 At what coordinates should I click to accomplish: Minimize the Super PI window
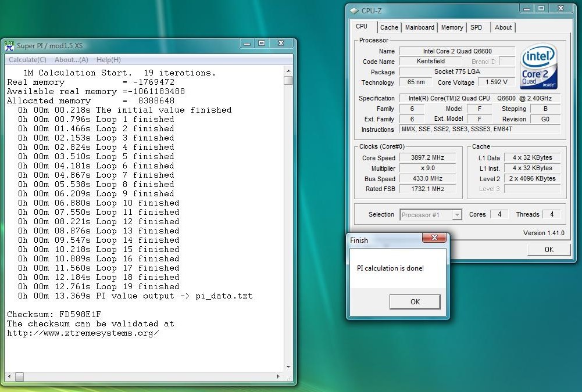point(247,44)
